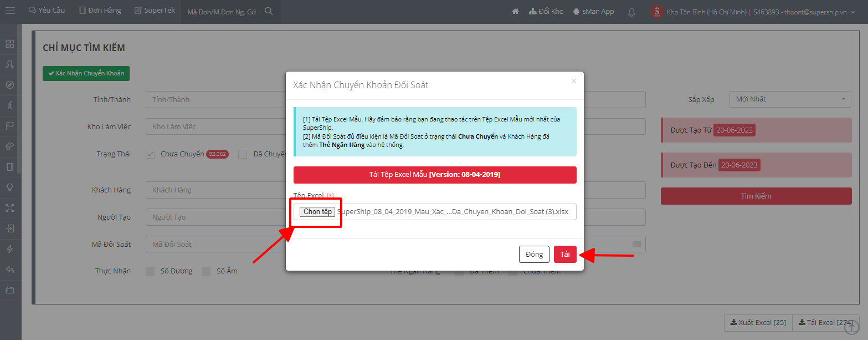868x340 pixels.
Task: Open the user profile sidebar icon
Action: 10,64
